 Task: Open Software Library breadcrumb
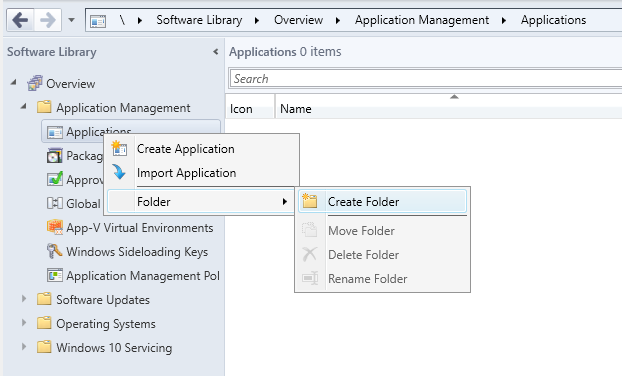click(199, 20)
